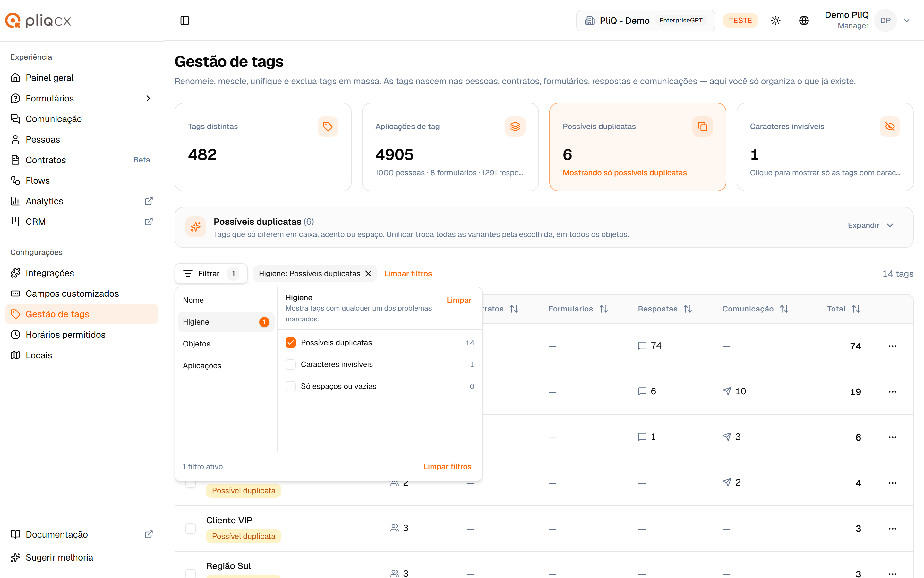Go to Painel geral in sidebar
The image size is (924, 578).
(82, 78)
